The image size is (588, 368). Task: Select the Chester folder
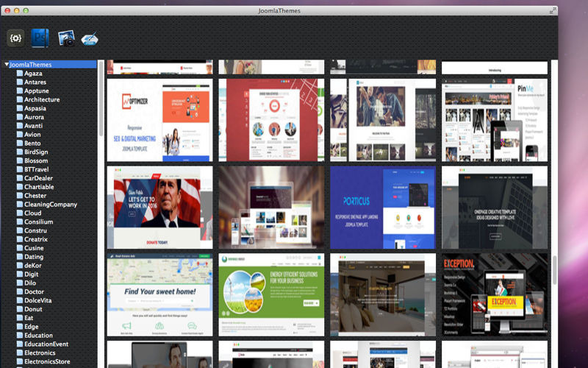pyautogui.click(x=35, y=195)
